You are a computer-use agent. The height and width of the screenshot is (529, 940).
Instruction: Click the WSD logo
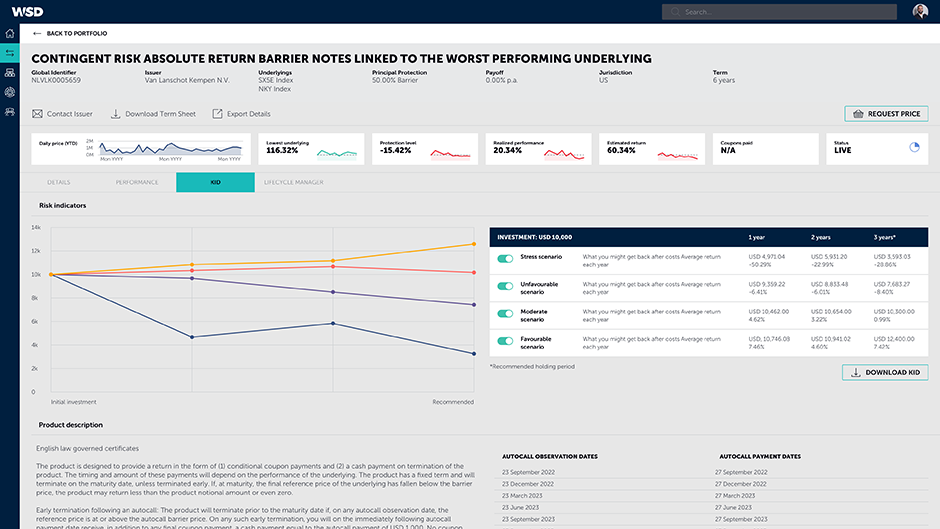[x=28, y=11]
